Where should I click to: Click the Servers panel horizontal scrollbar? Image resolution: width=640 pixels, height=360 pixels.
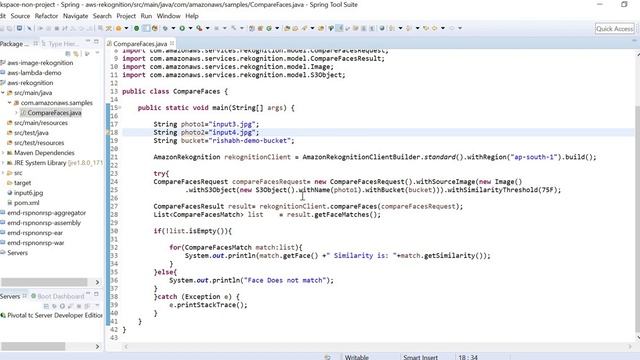[x=33, y=346]
